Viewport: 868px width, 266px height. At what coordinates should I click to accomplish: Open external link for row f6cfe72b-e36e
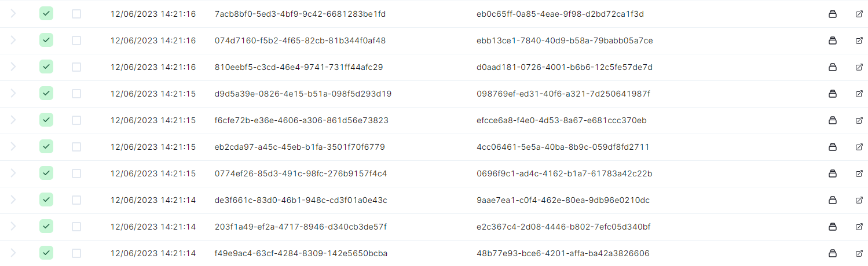[x=859, y=120]
